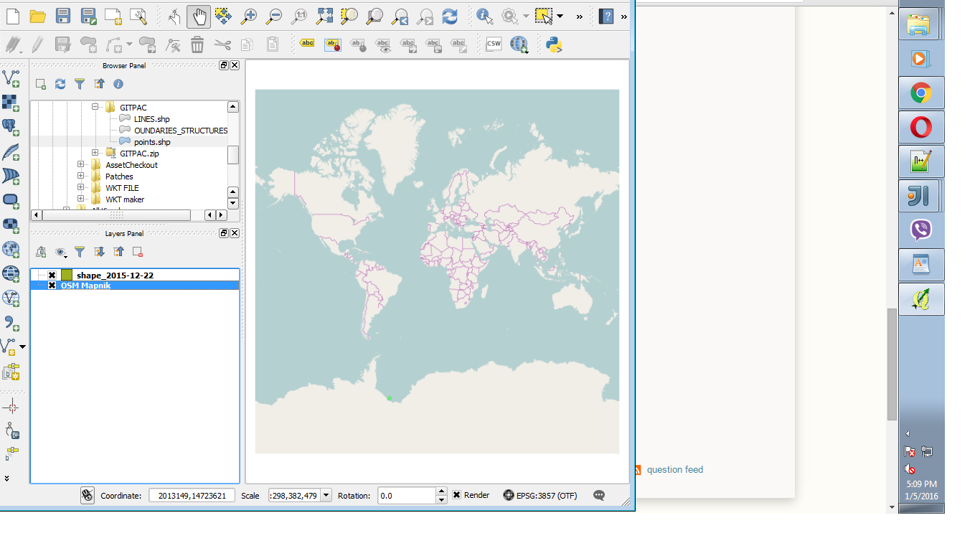The image size is (980, 551).
Task: Open Opera from the taskbar
Action: (921, 128)
